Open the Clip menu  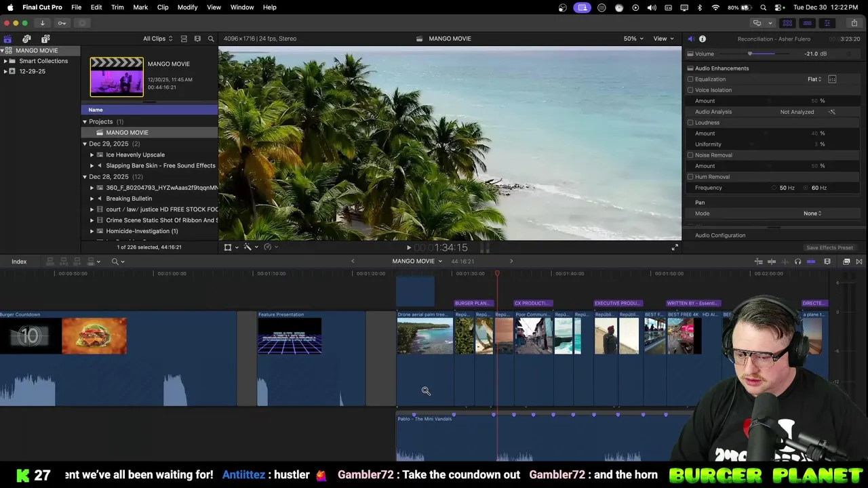point(163,7)
